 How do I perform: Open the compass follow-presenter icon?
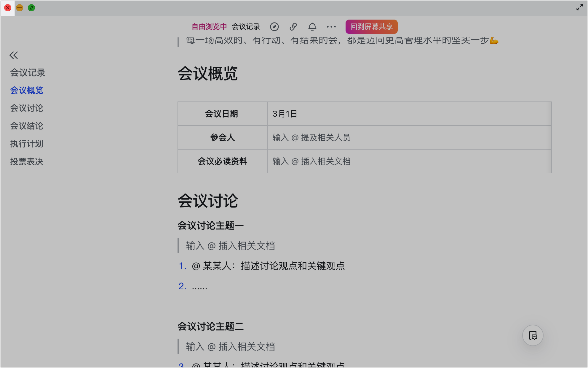coord(274,27)
